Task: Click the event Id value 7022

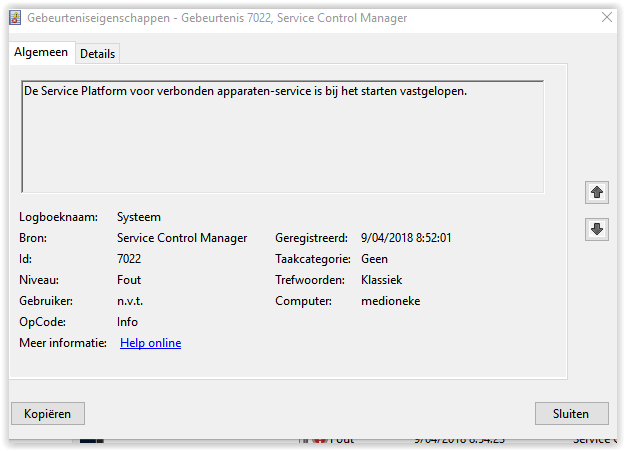Action: coord(129,259)
